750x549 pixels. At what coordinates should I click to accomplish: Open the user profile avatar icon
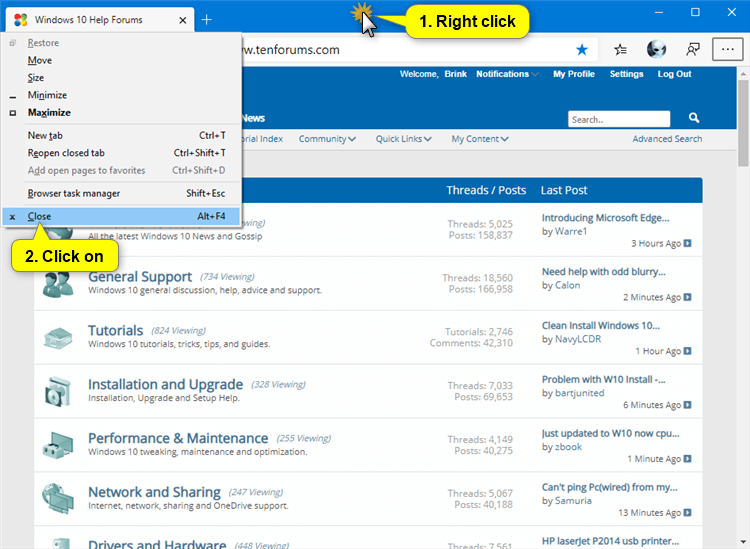point(656,49)
